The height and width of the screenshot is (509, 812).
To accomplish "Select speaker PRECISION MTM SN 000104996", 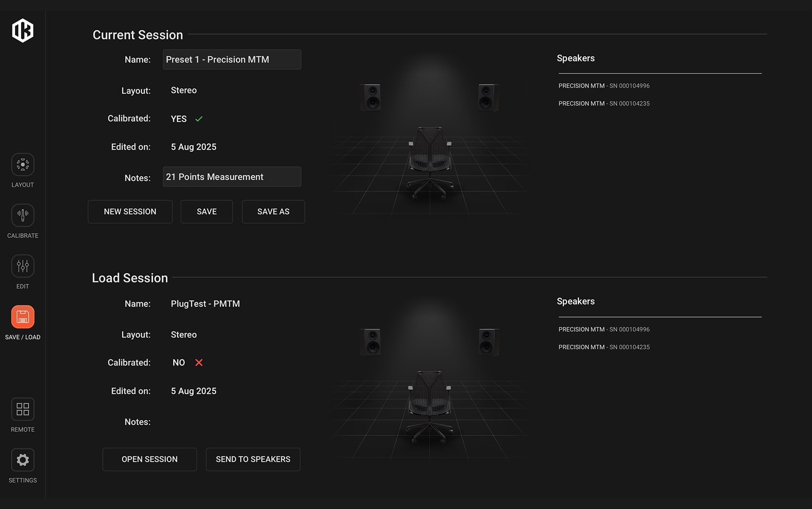I will (604, 86).
